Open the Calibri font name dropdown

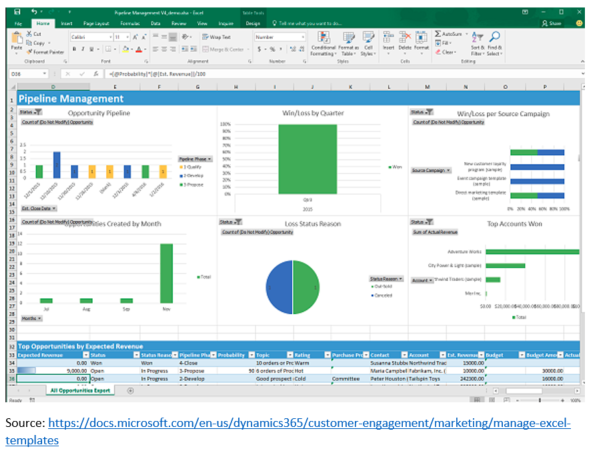coord(110,37)
